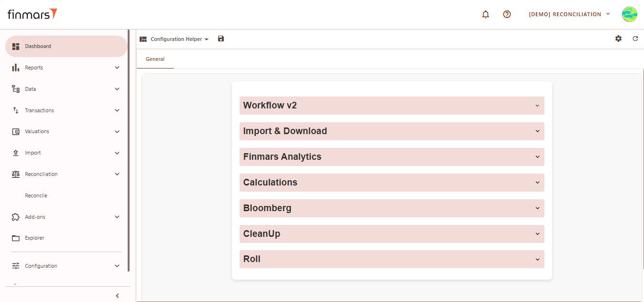The width and height of the screenshot is (644, 302).
Task: Open the help question mark icon
Action: pyautogui.click(x=507, y=14)
